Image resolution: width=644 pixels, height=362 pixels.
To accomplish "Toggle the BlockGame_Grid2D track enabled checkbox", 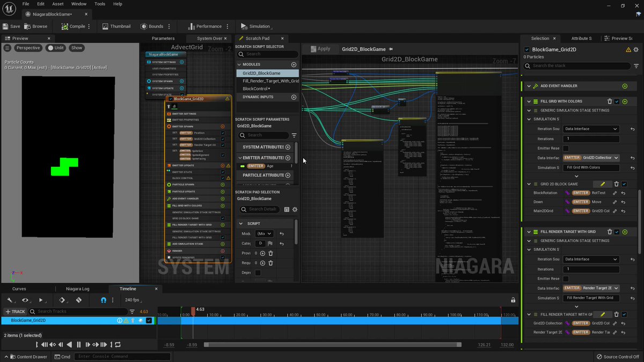I will click(x=149, y=320).
